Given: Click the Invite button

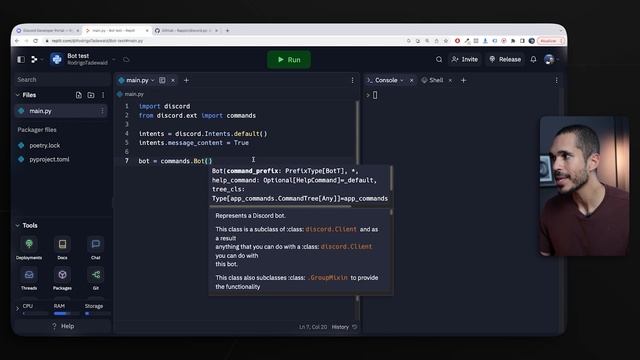Looking at the screenshot, I should coord(465,60).
